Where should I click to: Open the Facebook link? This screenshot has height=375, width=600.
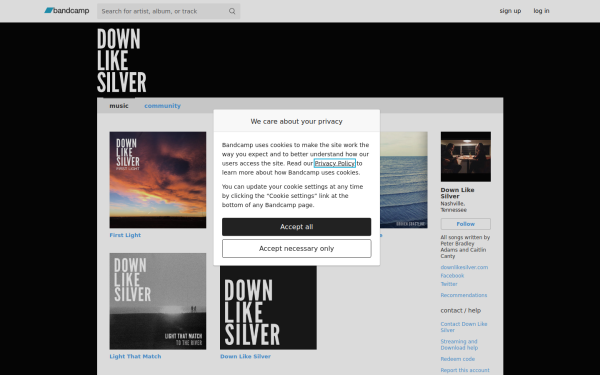452,276
